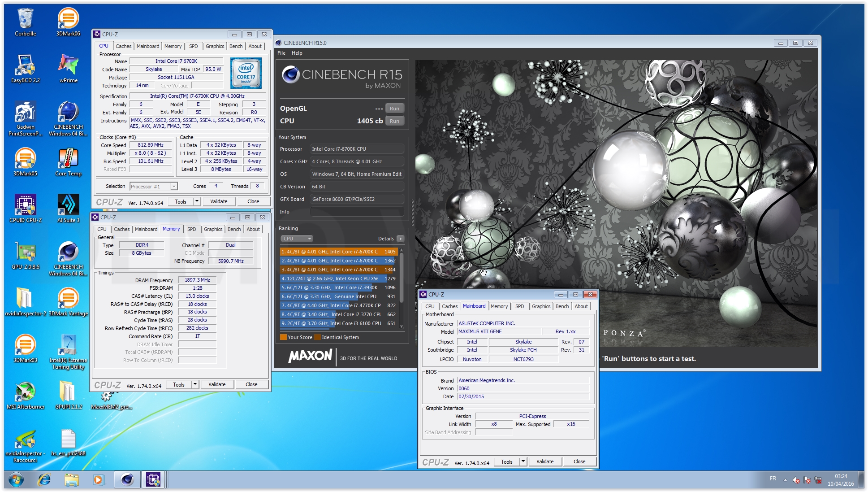Select ranking entry scored 1405
Image resolution: width=868 pixels, height=492 pixels.
coord(338,252)
